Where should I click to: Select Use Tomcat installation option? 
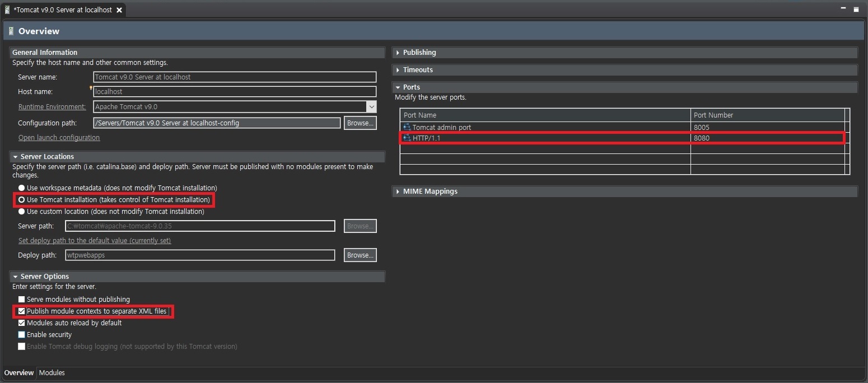coord(22,200)
